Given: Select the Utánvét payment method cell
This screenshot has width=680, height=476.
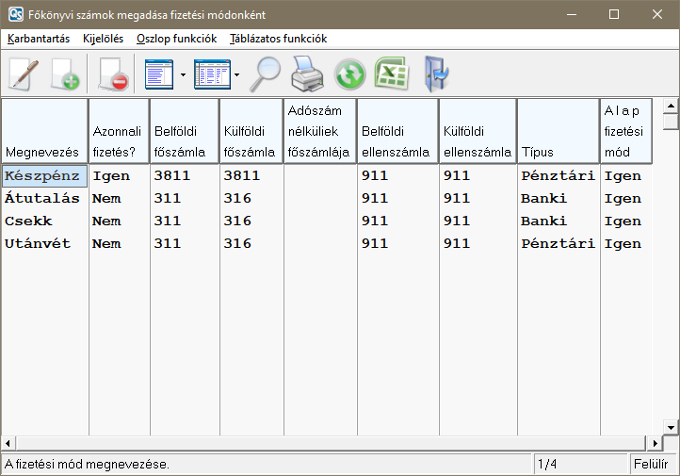Looking at the screenshot, I should click(44, 243).
